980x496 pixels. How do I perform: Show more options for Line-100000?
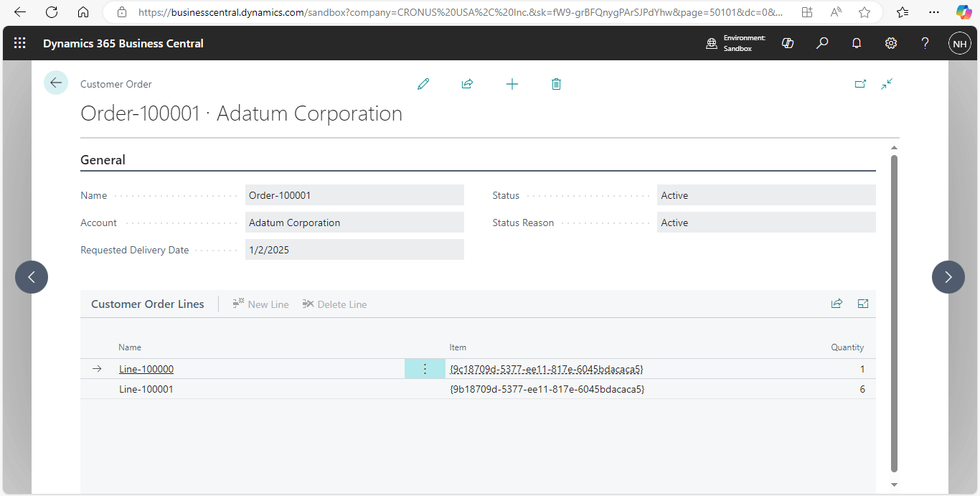pyautogui.click(x=424, y=369)
